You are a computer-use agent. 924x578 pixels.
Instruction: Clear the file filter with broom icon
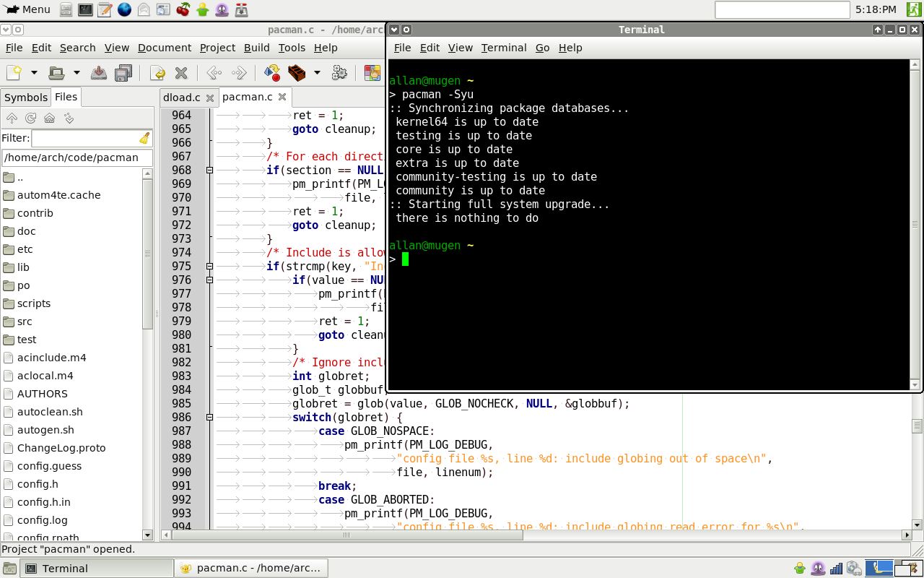pyautogui.click(x=144, y=138)
